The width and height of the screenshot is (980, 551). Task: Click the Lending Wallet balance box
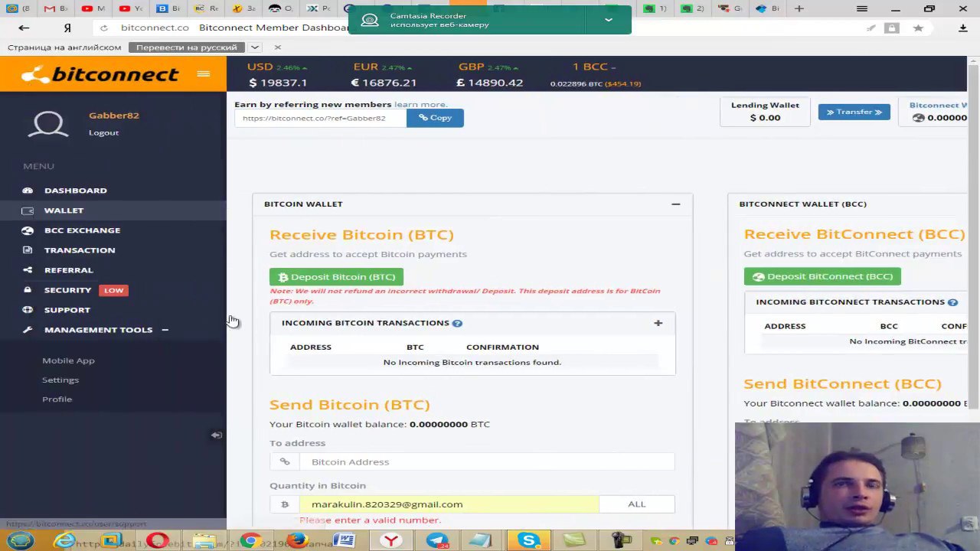point(765,112)
